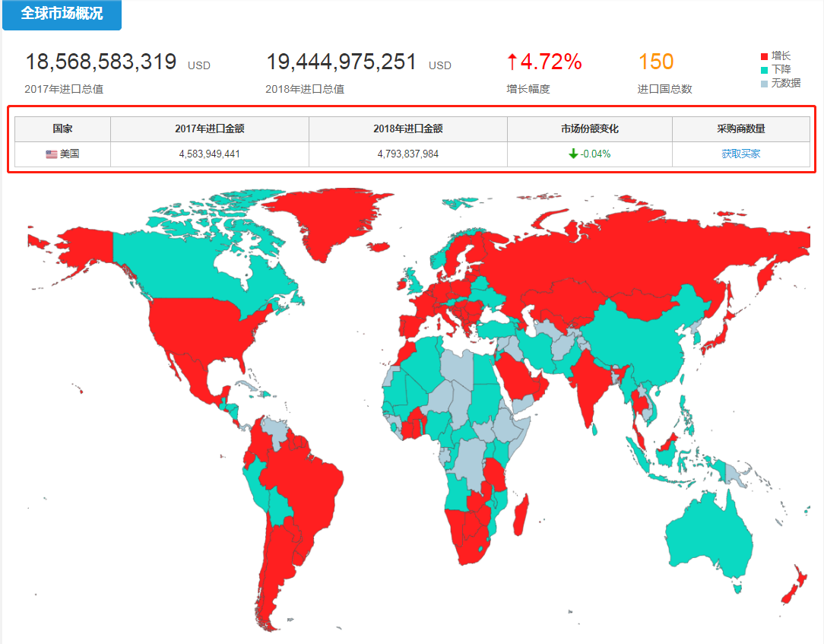Click red 增长 legend swatch
Viewport: 824px width, 644px height.
tap(764, 56)
